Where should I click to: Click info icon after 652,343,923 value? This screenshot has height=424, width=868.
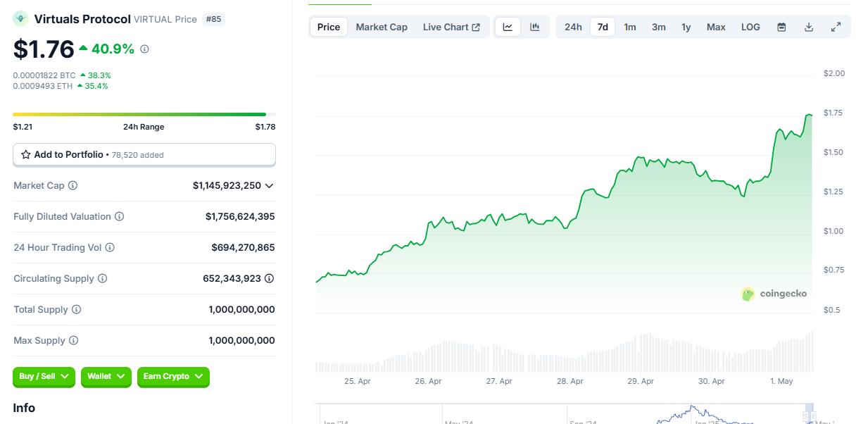[269, 278]
